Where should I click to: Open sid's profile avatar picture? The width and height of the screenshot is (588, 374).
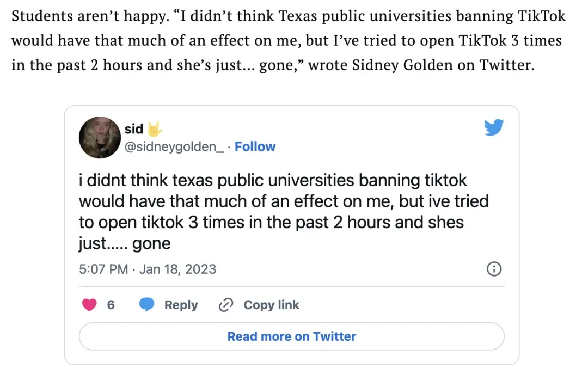click(x=100, y=138)
